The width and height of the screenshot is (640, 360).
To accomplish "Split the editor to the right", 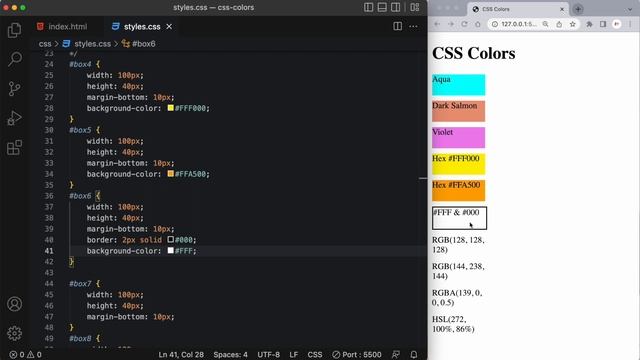I will (x=398, y=26).
